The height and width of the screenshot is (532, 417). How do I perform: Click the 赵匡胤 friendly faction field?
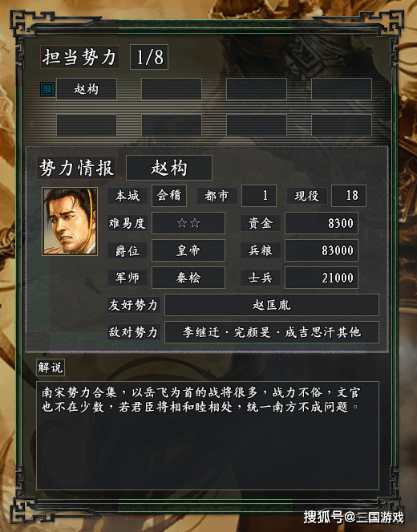click(x=272, y=305)
